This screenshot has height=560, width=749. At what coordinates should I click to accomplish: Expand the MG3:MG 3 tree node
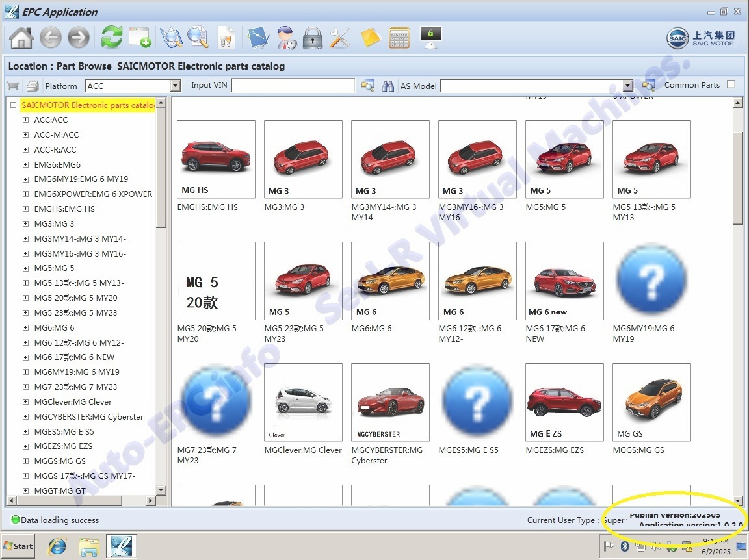26,223
